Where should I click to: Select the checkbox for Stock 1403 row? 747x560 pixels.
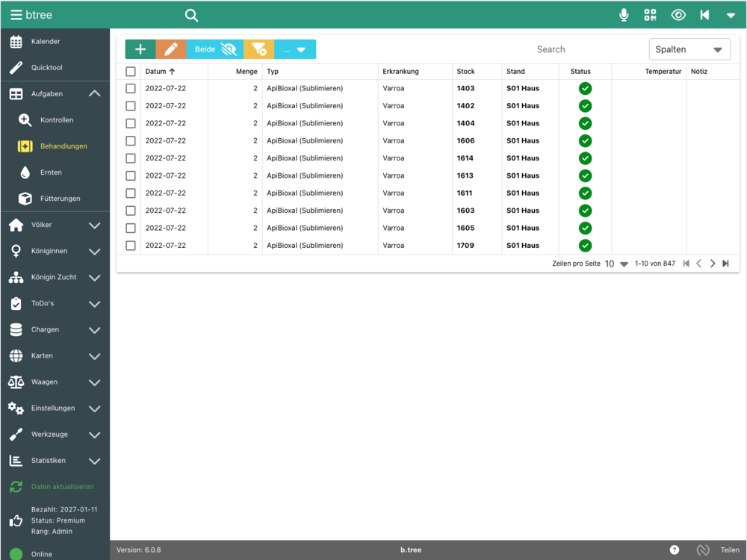[x=131, y=88]
